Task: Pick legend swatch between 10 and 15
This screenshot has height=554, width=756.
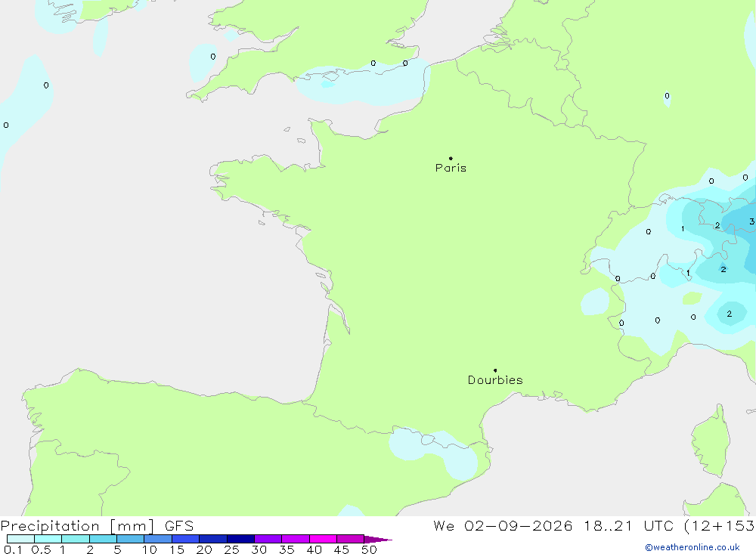Action: click(158, 539)
